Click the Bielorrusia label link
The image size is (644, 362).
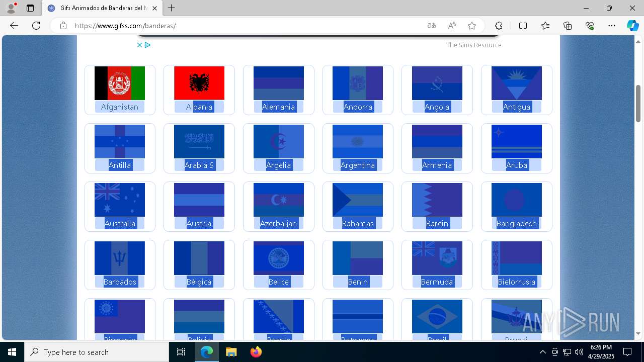click(517, 282)
